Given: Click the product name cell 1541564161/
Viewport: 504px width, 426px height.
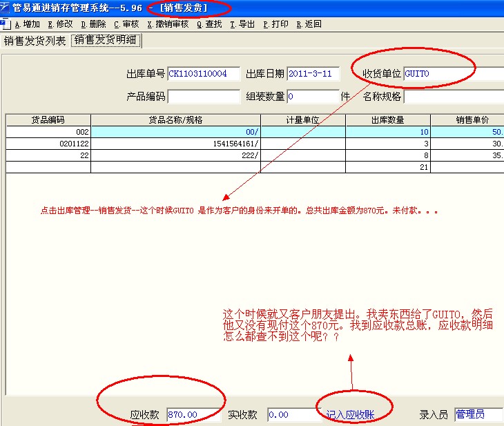Looking at the screenshot, I should click(x=176, y=144).
